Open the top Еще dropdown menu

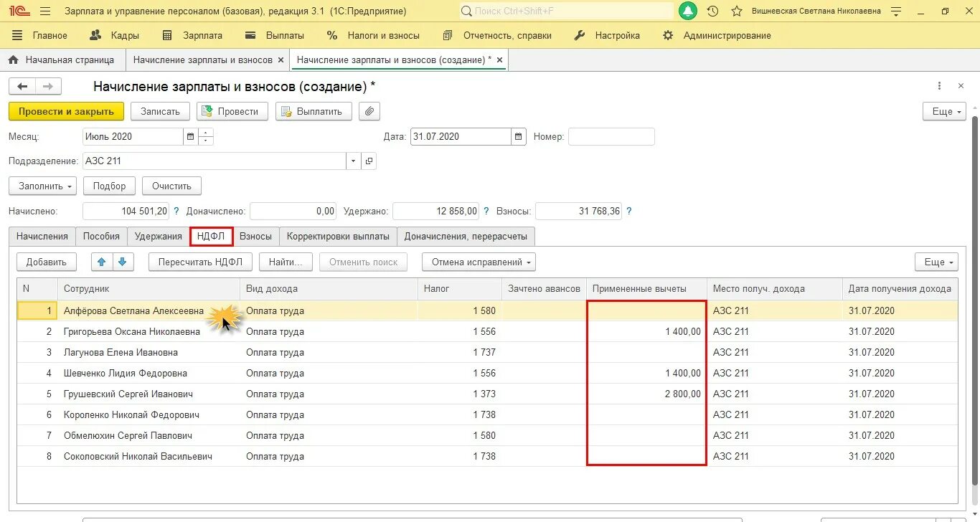click(x=944, y=111)
